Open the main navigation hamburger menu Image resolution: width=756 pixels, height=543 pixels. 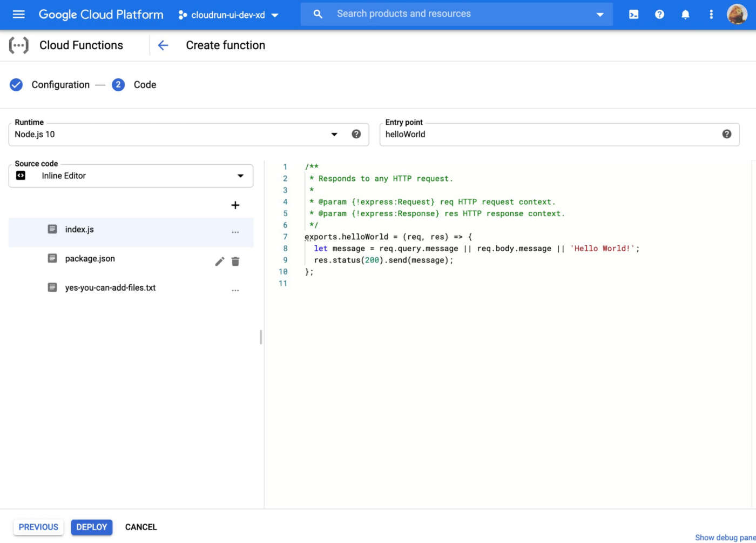coord(18,15)
